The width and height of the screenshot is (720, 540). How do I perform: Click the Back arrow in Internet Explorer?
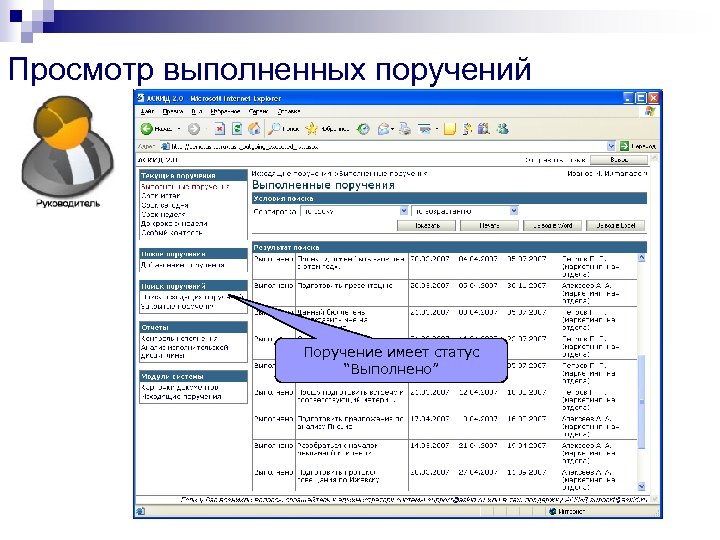[146, 129]
